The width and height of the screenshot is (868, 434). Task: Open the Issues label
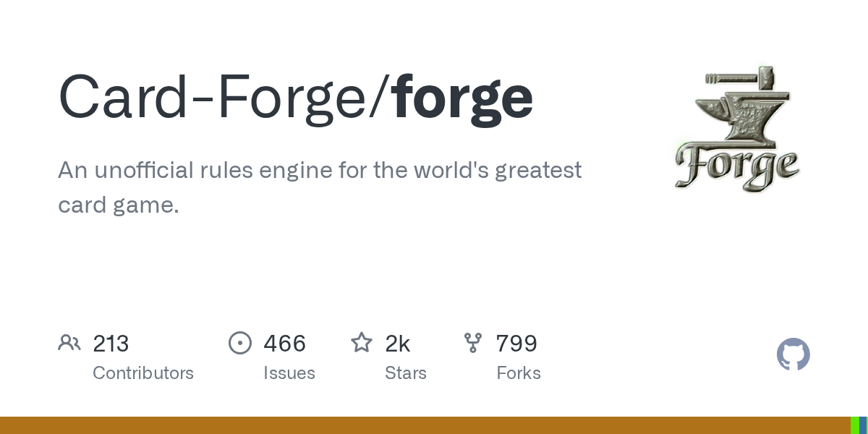289,373
